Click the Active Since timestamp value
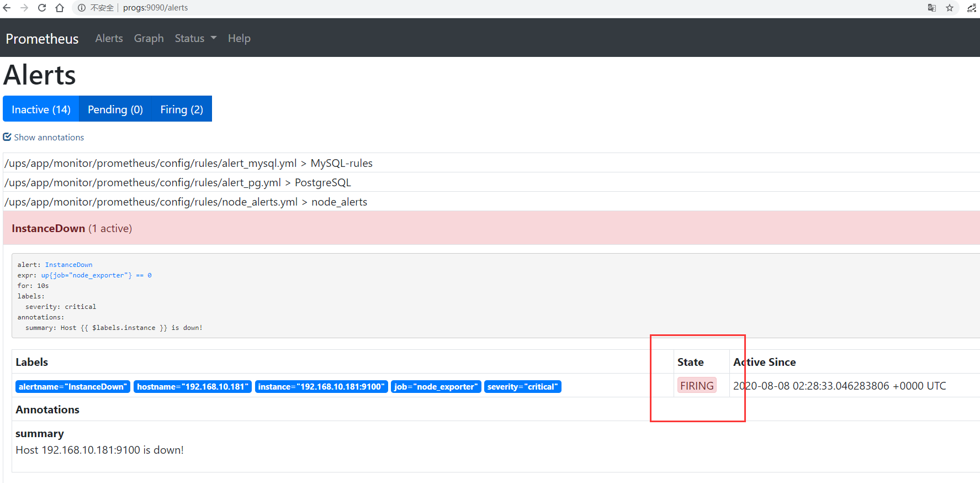Screen dimensions: 980x483 pyautogui.click(x=839, y=386)
